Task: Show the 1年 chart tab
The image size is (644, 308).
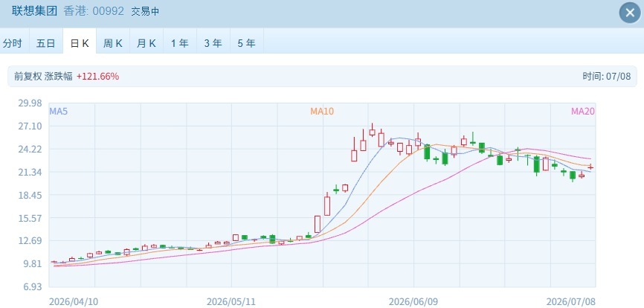Action: coord(180,43)
